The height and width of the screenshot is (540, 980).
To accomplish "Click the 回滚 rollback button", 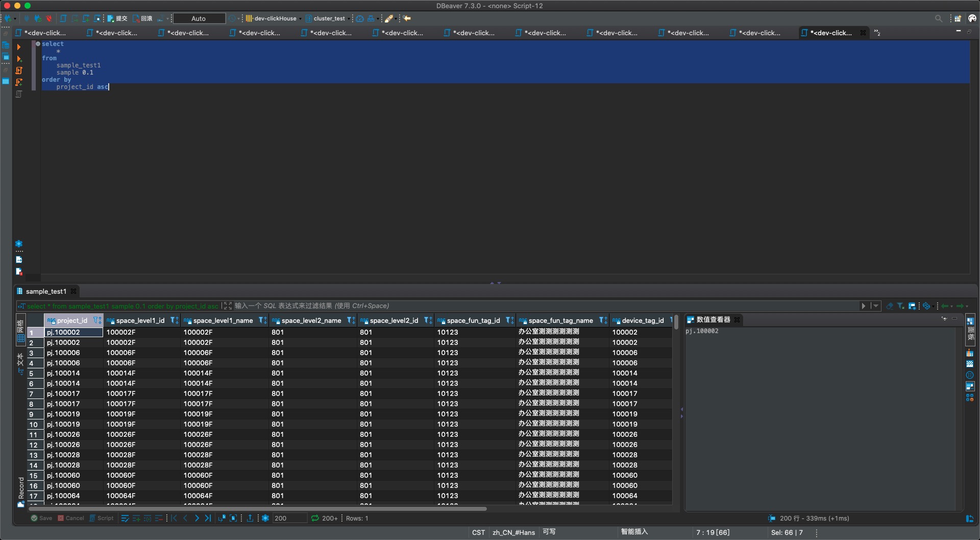I will coord(142,18).
